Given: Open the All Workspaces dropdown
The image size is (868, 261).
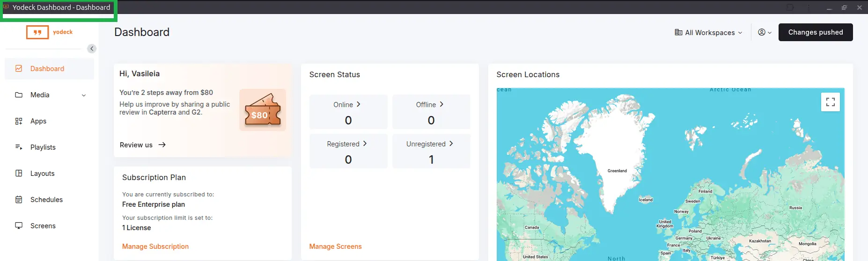Looking at the screenshot, I should [708, 32].
